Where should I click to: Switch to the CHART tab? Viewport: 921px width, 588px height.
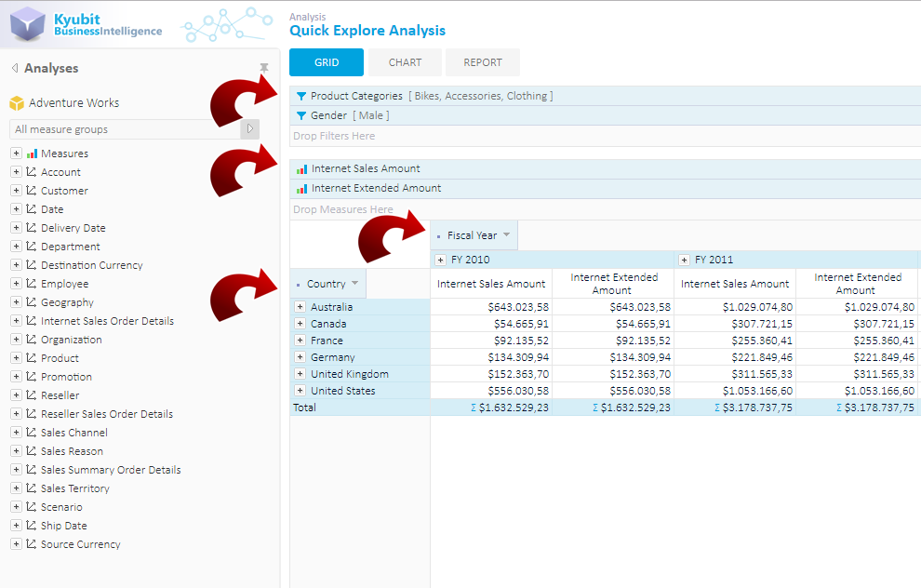405,62
